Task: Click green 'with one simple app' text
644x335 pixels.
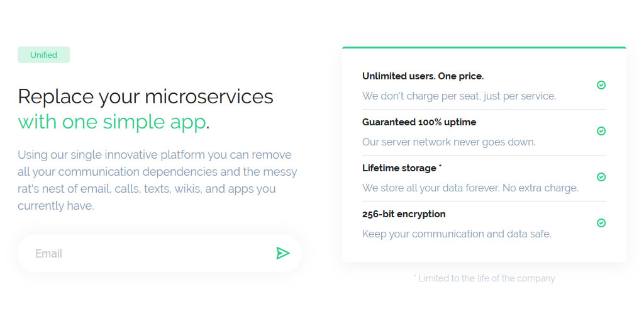Action: pos(111,122)
